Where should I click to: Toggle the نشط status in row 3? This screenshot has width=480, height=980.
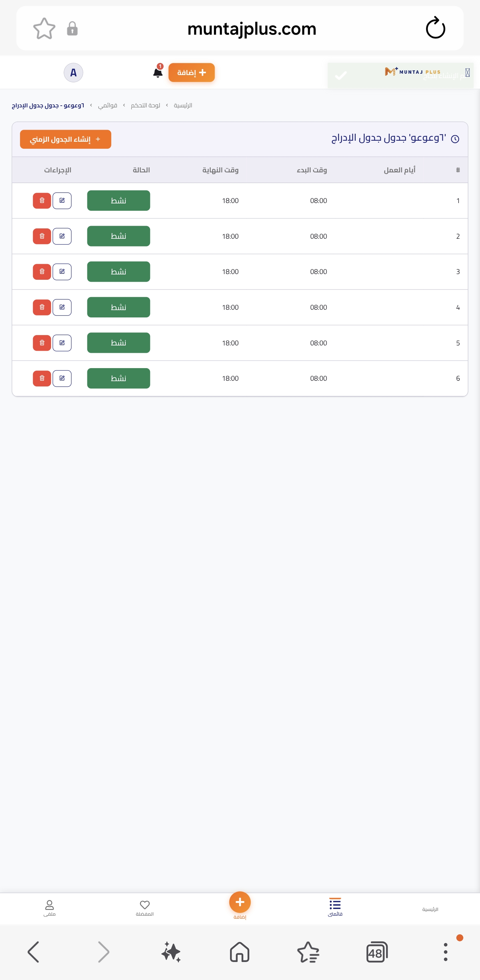click(x=119, y=272)
